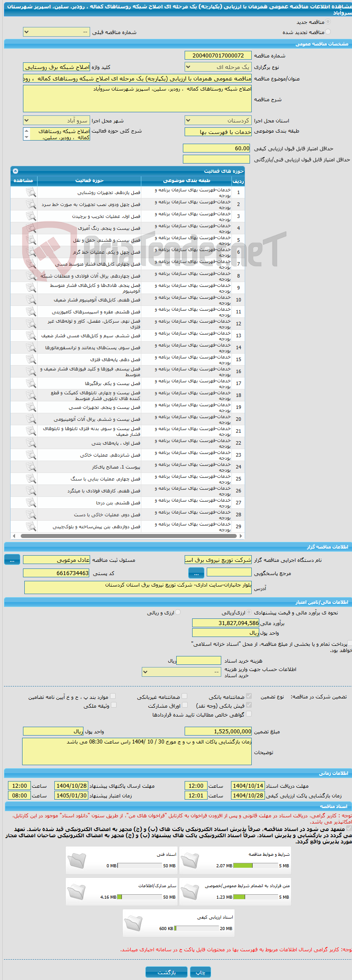Select the ارزی و ریالی radio option
Viewport: 352px width, 980px height.
(x=178, y=612)
